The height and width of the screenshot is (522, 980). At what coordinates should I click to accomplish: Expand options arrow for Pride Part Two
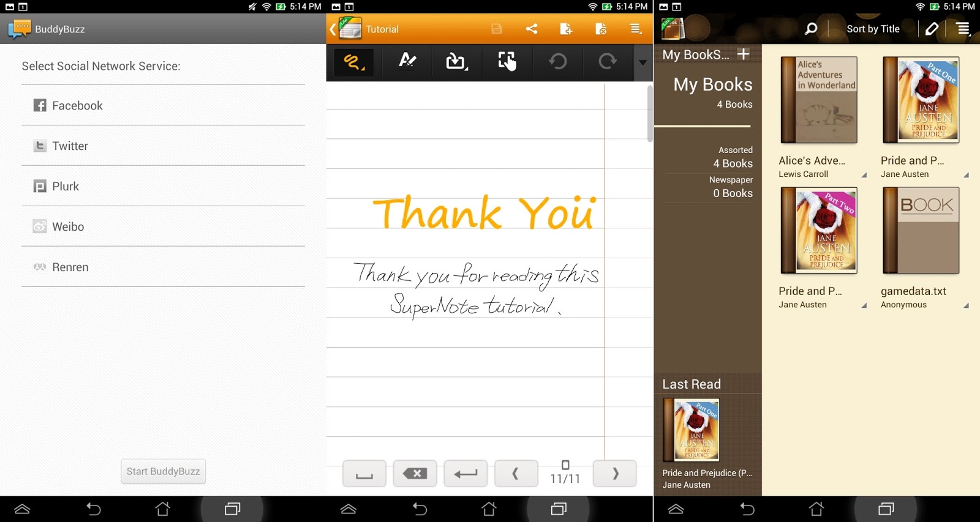pos(864,305)
